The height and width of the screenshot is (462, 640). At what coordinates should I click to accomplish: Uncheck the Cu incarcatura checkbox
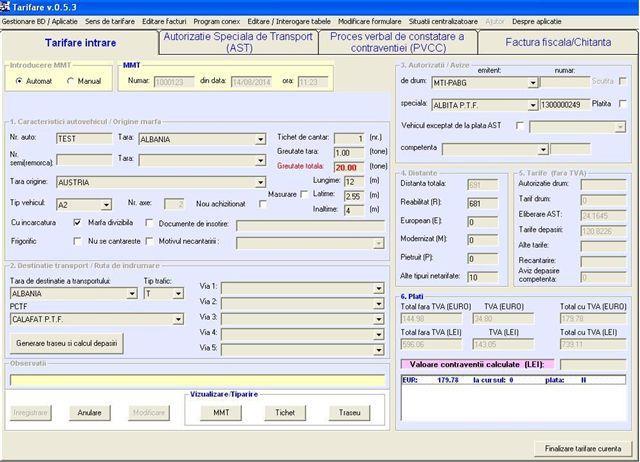point(77,222)
